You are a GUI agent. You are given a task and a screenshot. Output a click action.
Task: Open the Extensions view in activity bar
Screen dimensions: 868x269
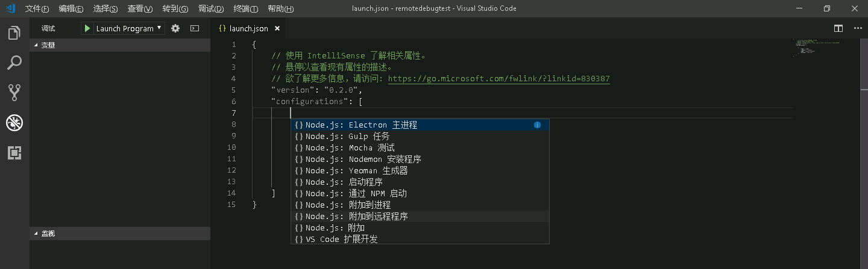(14, 153)
